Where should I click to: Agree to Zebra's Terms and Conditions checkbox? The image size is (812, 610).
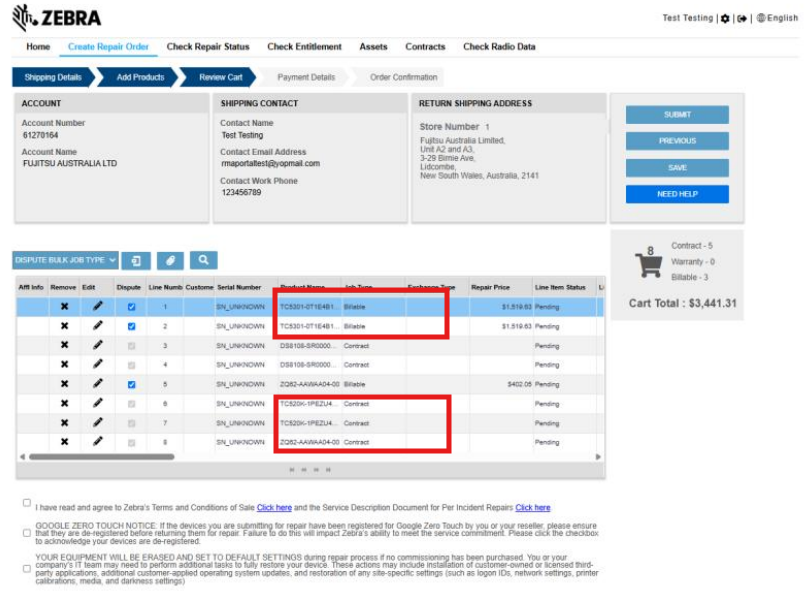[x=27, y=503]
